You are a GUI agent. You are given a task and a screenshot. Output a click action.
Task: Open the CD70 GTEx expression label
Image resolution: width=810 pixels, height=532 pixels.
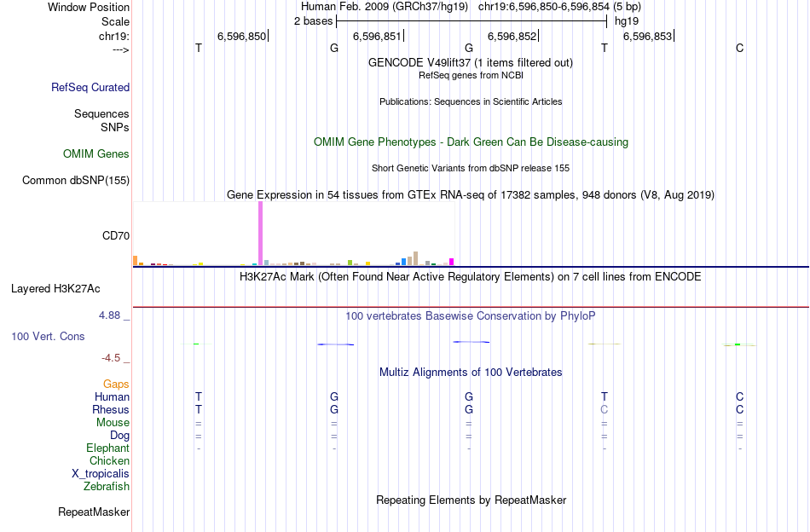[x=116, y=235]
